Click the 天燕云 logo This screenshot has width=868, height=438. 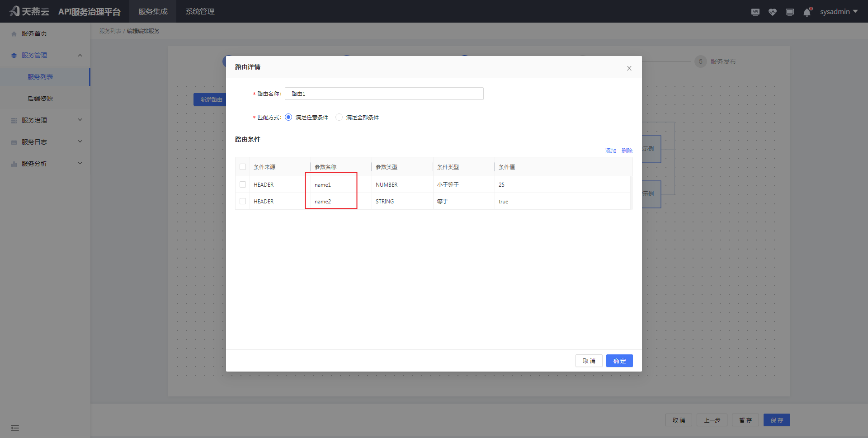[29, 11]
